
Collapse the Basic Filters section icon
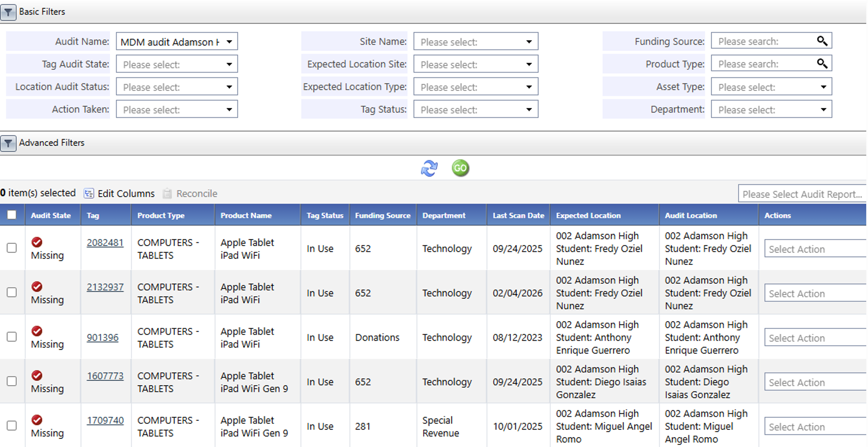coord(8,13)
